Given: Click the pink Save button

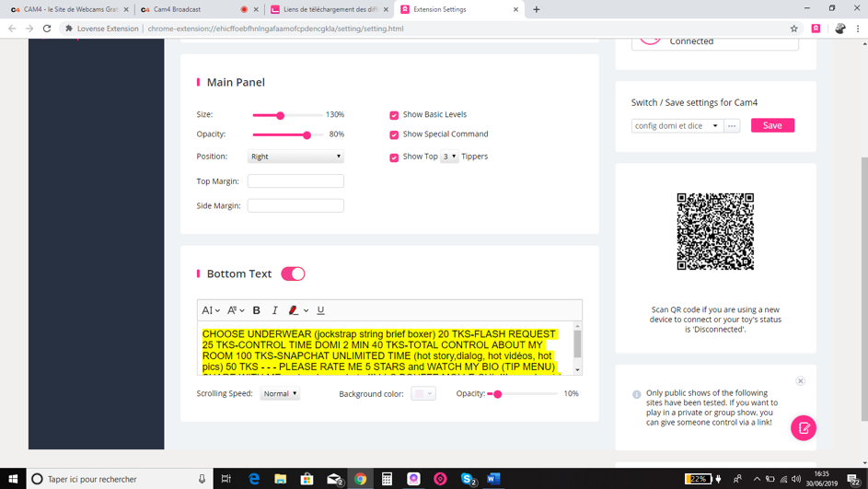Looking at the screenshot, I should click(x=772, y=125).
